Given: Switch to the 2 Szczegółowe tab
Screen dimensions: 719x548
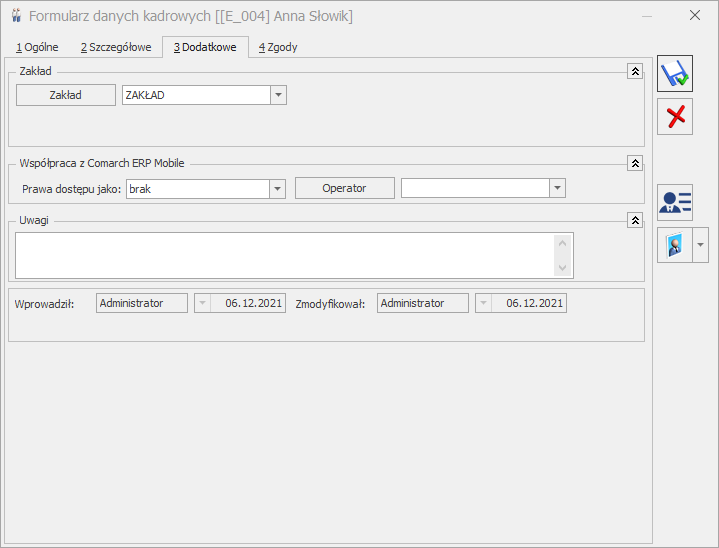Looking at the screenshot, I should 116,47.
